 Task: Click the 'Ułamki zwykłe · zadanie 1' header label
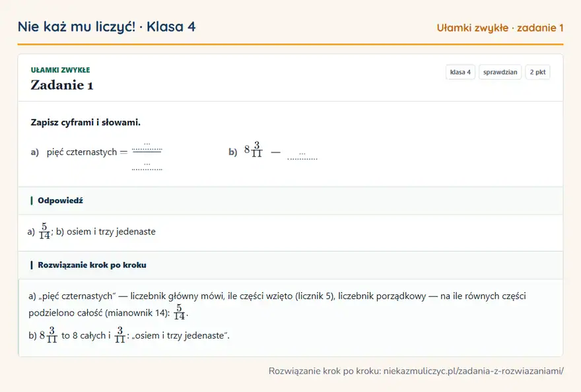[500, 28]
